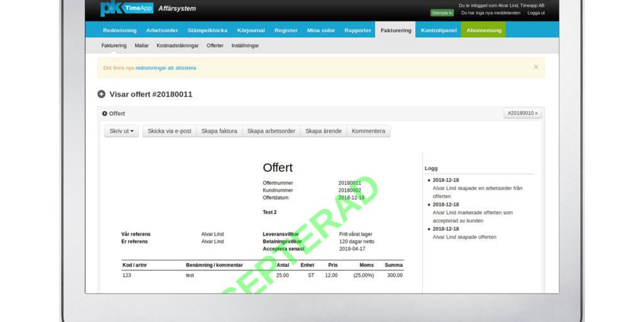This screenshot has height=322, width=644.
Task: Click Skapa ärende button
Action: 323,131
